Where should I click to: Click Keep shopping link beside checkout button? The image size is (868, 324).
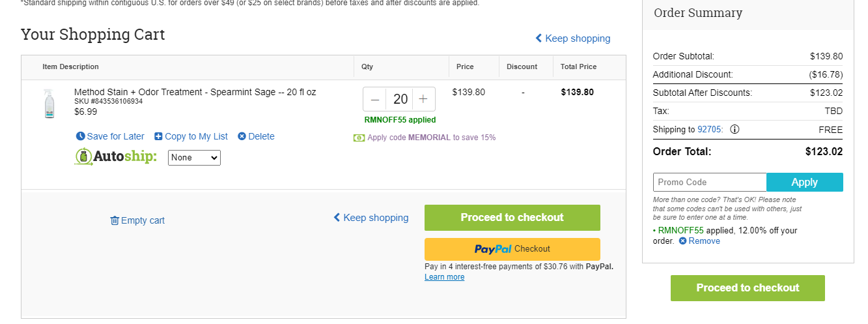(x=371, y=218)
